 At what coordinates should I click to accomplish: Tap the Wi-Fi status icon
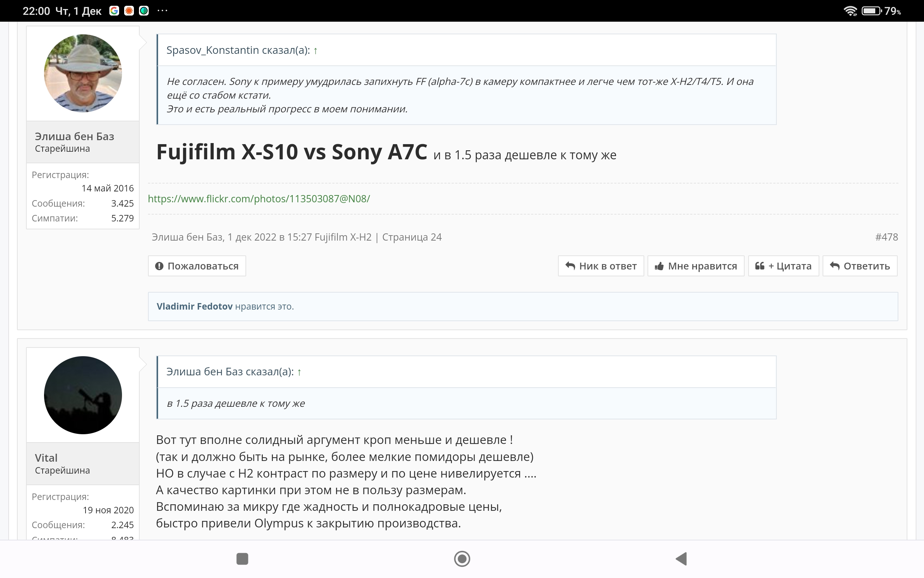(x=851, y=11)
